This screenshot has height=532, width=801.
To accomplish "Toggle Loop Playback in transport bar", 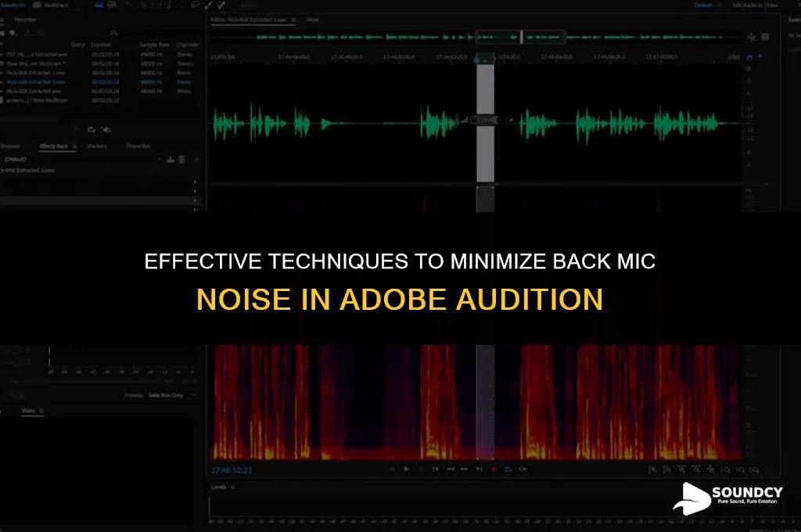I will click(x=508, y=469).
